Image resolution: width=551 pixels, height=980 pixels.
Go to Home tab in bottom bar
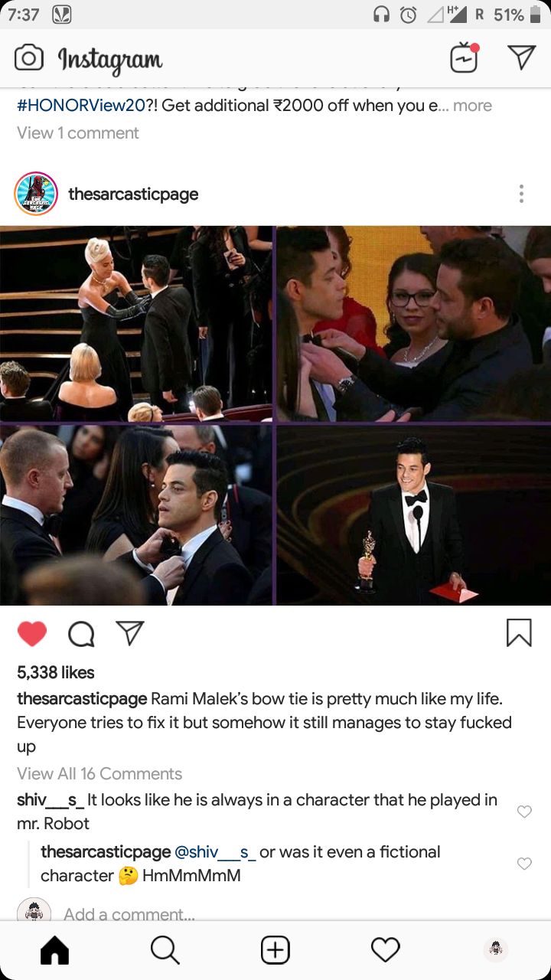click(54, 950)
